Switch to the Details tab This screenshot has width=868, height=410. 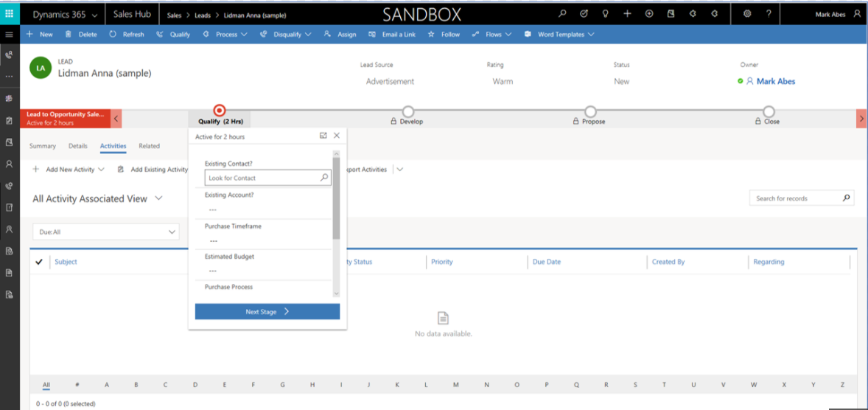click(78, 146)
